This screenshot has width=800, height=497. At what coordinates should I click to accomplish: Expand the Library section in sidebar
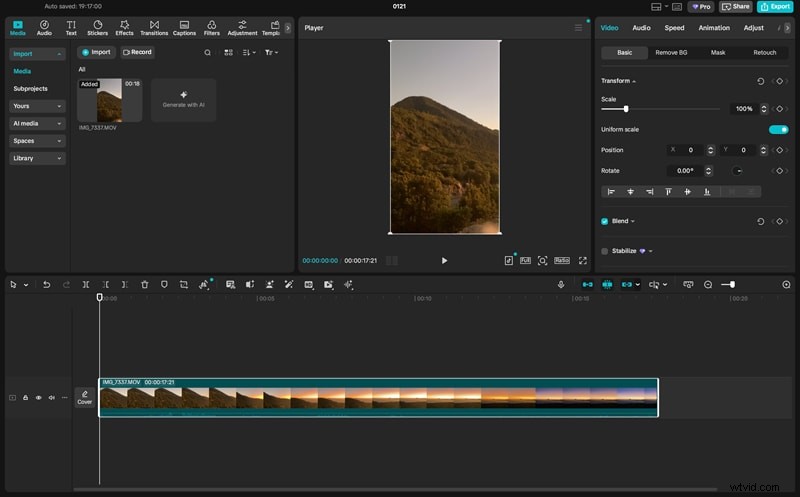coord(38,158)
